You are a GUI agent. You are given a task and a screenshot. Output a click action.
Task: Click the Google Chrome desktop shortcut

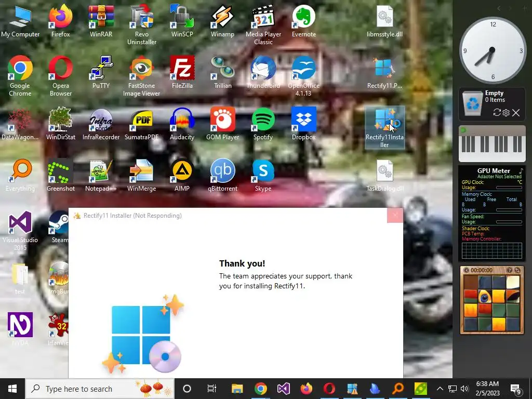pyautogui.click(x=20, y=76)
